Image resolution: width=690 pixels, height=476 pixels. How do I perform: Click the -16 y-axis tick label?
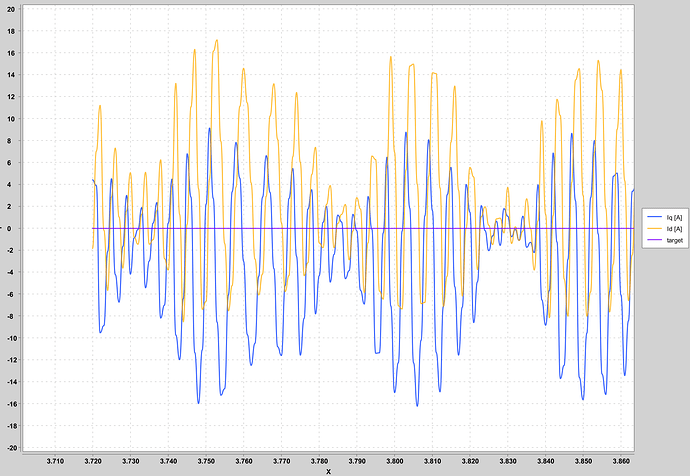click(x=10, y=404)
